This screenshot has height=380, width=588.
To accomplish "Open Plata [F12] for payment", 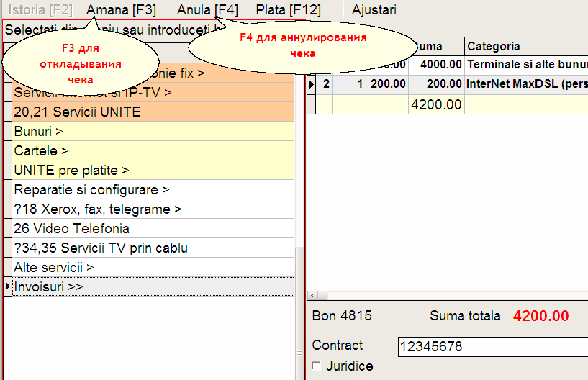I will tap(288, 10).
